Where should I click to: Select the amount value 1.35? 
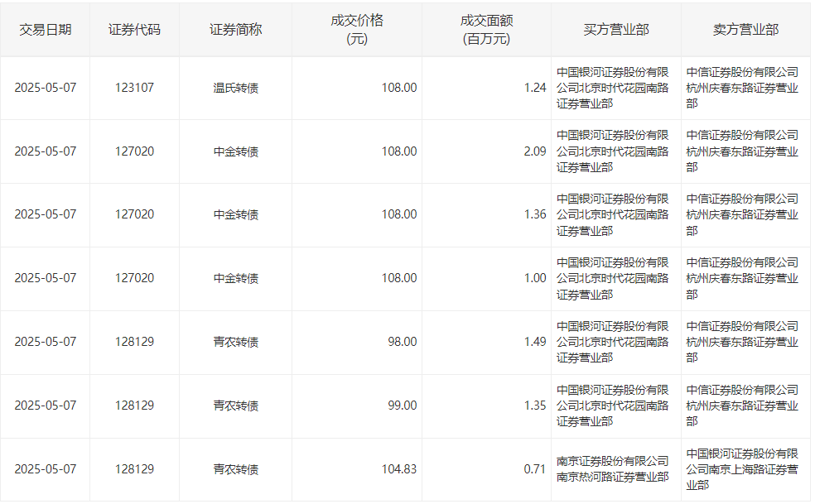[x=535, y=406]
